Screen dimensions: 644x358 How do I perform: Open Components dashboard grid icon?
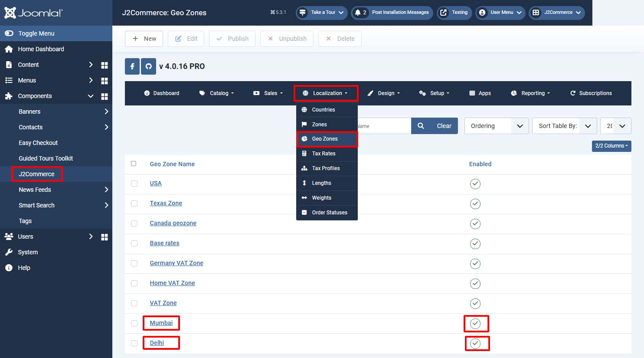tap(105, 96)
